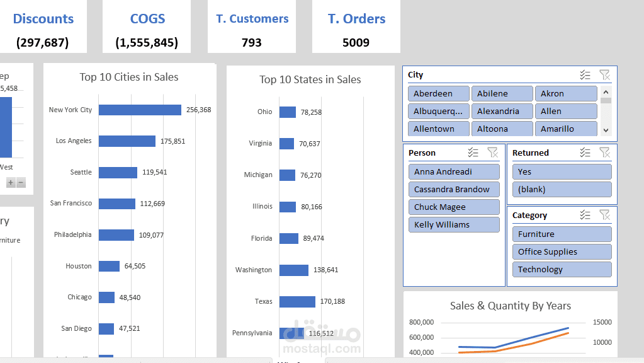Click the Seattle sales bar
The height and width of the screenshot is (363, 644).
coord(118,172)
